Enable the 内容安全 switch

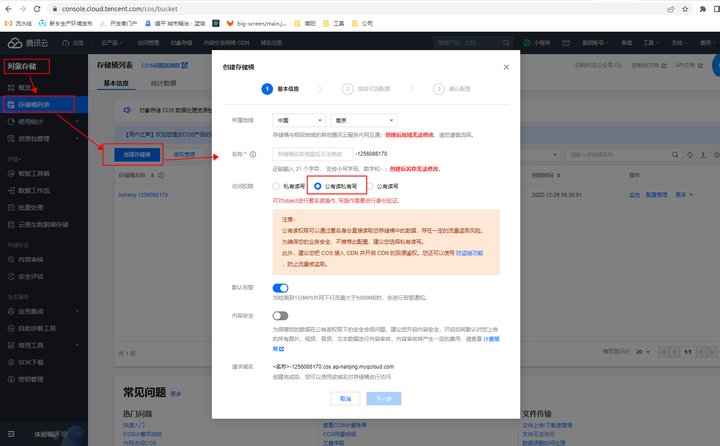click(x=280, y=316)
